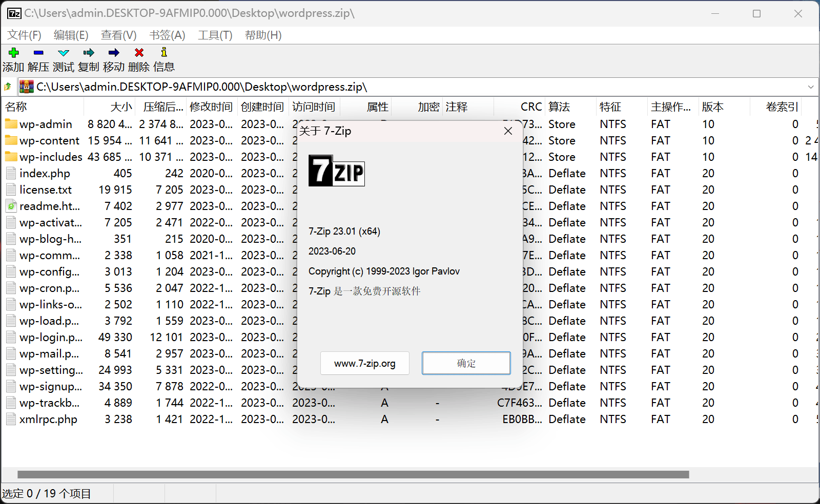Sort by 创建时间 column header
This screenshot has height=504, width=820.
263,107
